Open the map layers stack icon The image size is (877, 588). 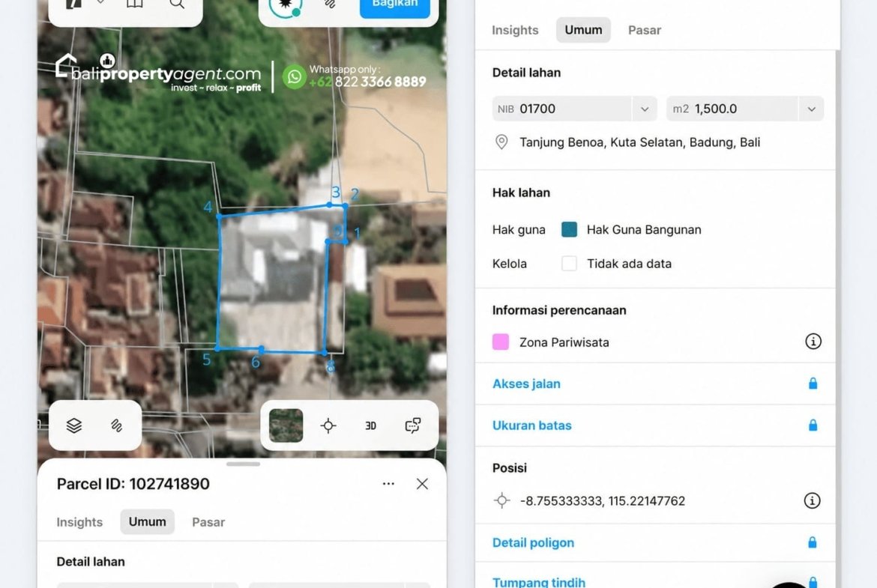(x=73, y=426)
